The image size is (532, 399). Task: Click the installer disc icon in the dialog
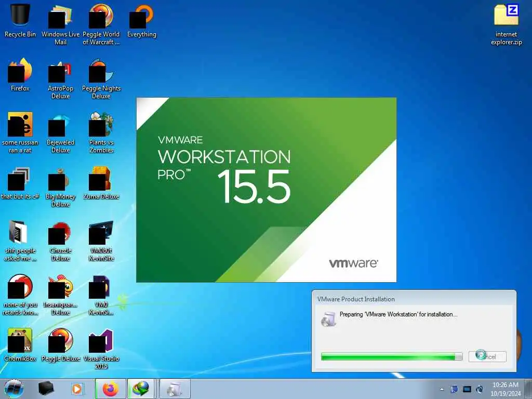(328, 319)
